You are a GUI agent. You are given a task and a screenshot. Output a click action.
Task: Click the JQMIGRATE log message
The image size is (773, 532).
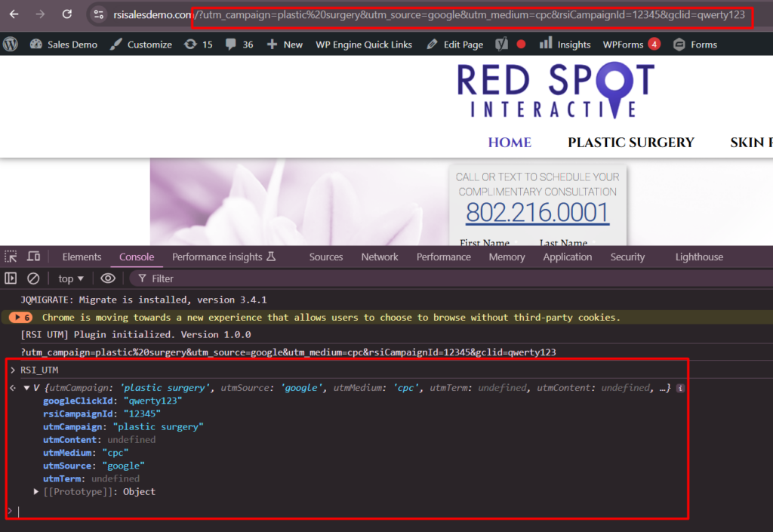[143, 300]
